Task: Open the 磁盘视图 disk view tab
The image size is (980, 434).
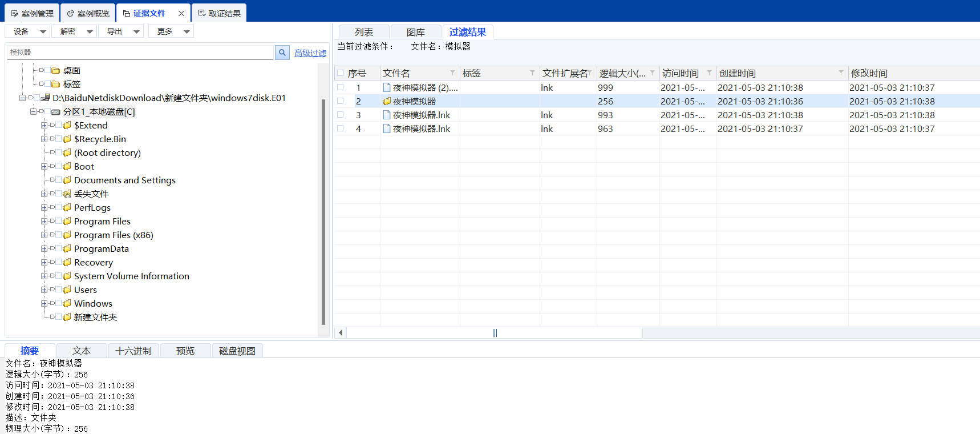Action: 237,351
